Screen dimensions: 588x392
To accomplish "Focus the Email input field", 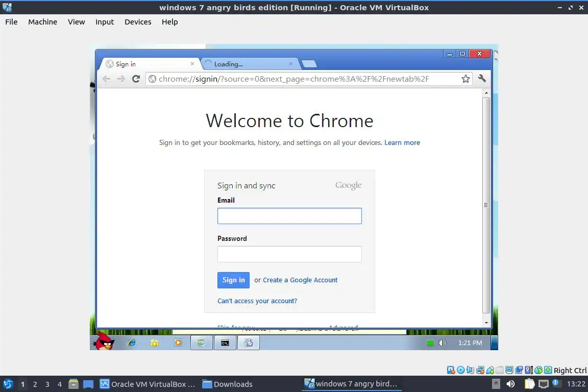I will click(x=289, y=216).
